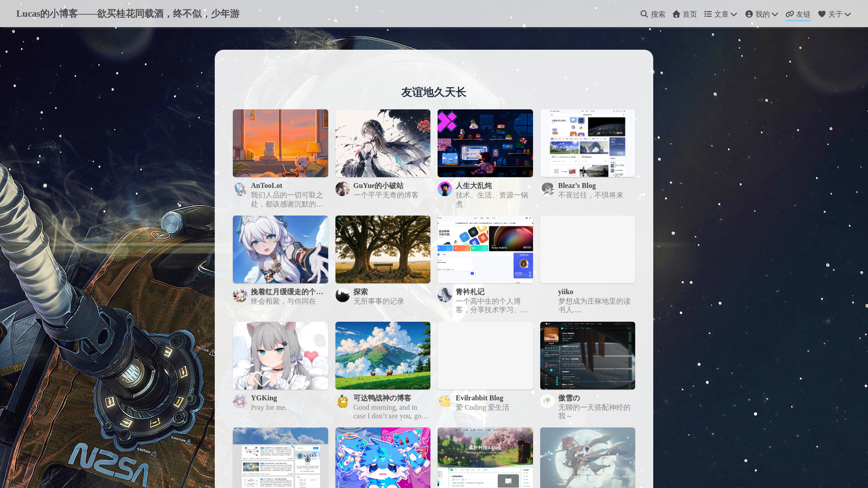Click '不畏过往，不惧将来' description
Image resolution: width=868 pixels, height=488 pixels.
(x=590, y=195)
